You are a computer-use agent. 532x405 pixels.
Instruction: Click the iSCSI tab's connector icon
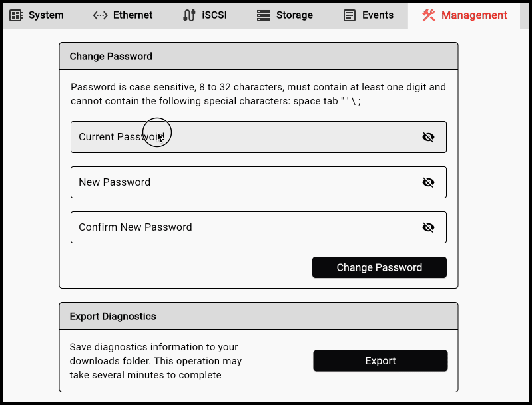[x=189, y=15]
